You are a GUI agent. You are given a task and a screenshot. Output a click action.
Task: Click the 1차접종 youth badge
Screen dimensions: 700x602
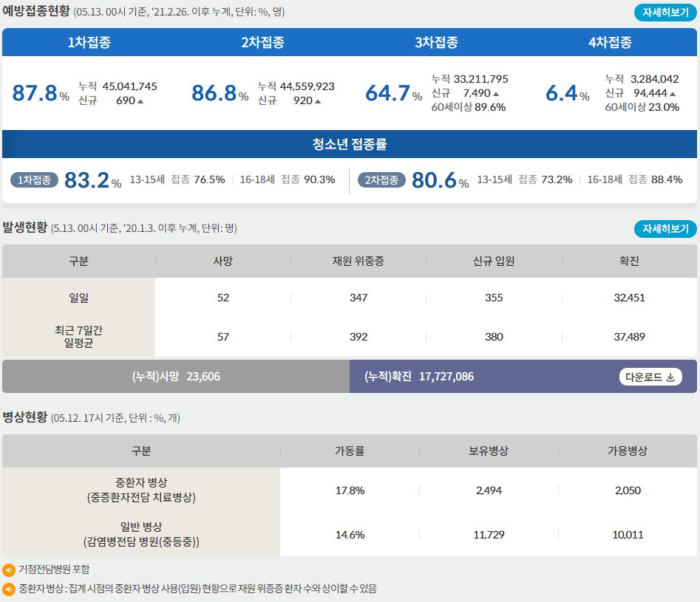coord(35,179)
